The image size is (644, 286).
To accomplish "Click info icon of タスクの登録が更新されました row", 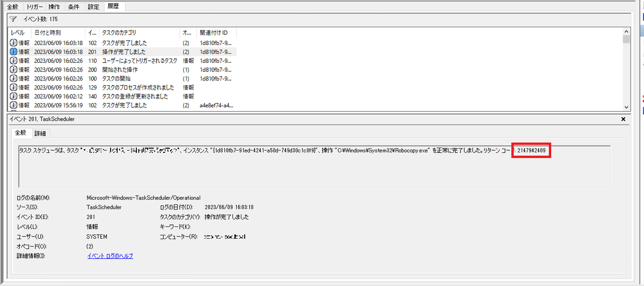I will coord(13,97).
